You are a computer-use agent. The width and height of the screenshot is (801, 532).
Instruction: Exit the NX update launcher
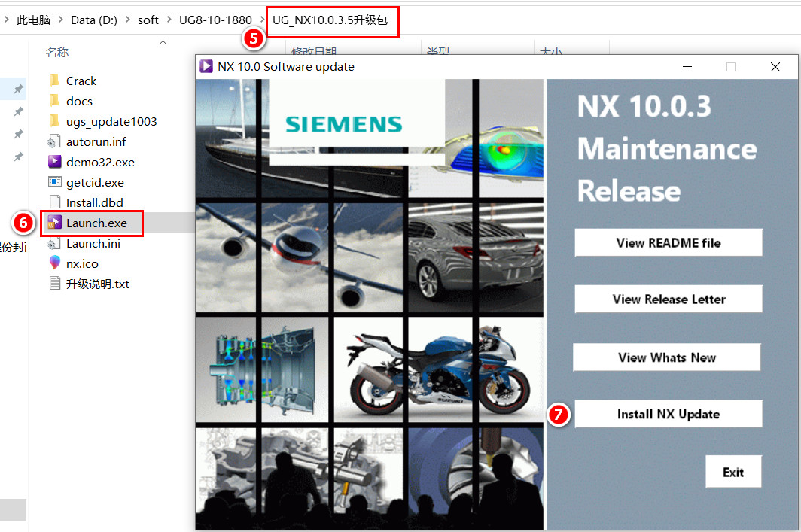(733, 473)
